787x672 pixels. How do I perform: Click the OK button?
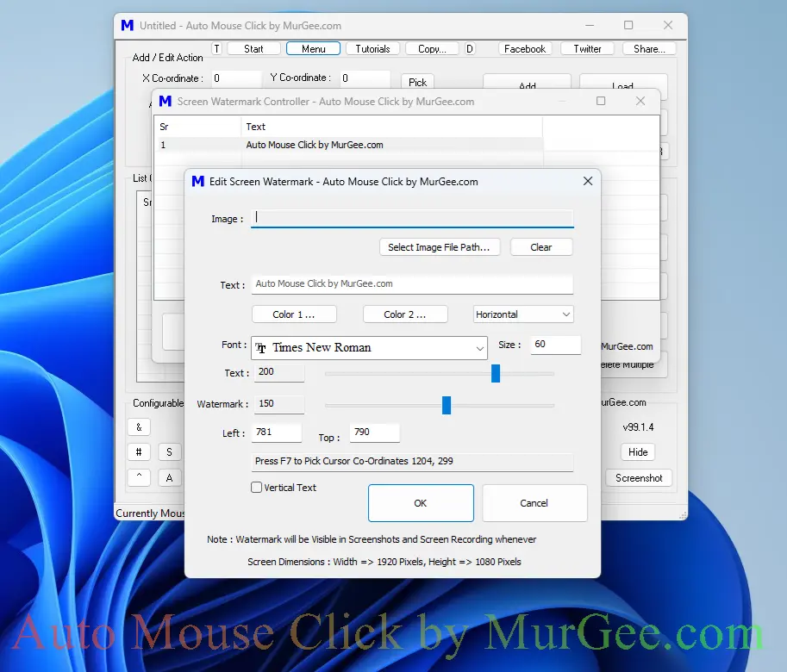pos(421,503)
